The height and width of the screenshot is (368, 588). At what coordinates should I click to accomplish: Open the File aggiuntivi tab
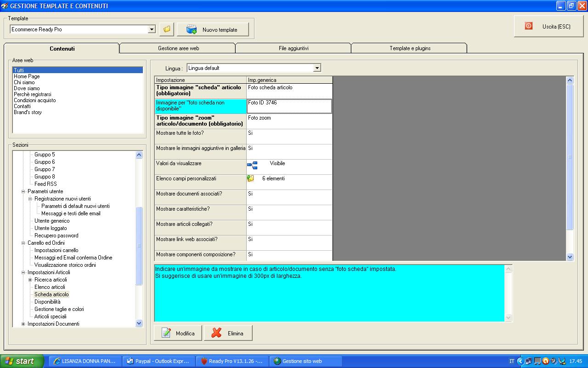(x=294, y=48)
